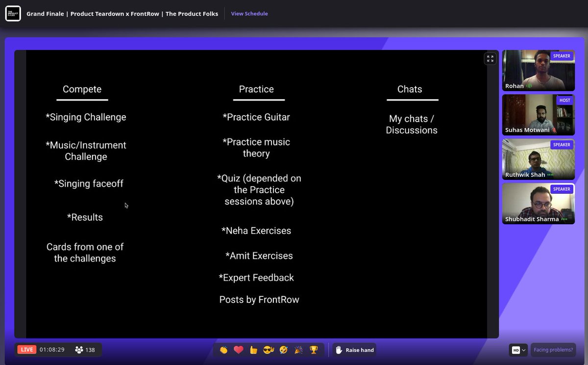Send the thumbs up reaction
Viewport: 588px width, 365px height.
[253, 350]
